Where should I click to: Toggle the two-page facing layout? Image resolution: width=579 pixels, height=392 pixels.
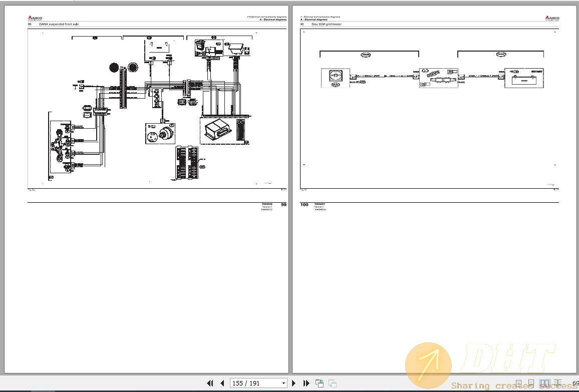pos(544,383)
